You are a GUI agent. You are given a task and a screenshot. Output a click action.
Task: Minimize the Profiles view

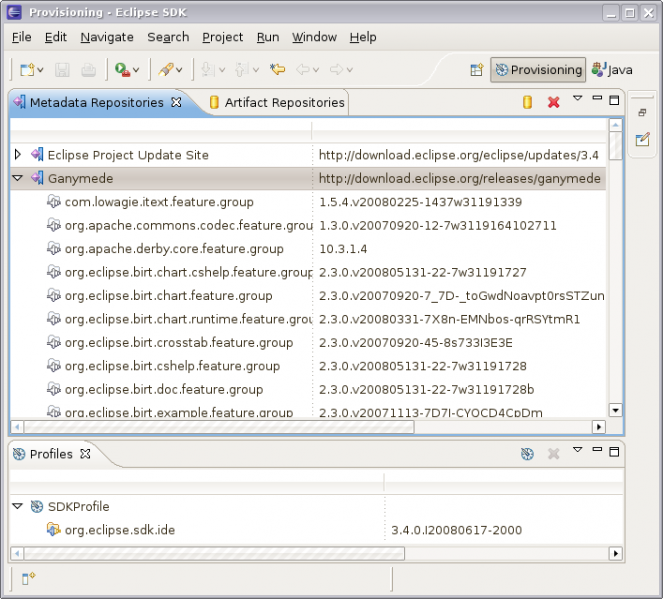point(597,449)
